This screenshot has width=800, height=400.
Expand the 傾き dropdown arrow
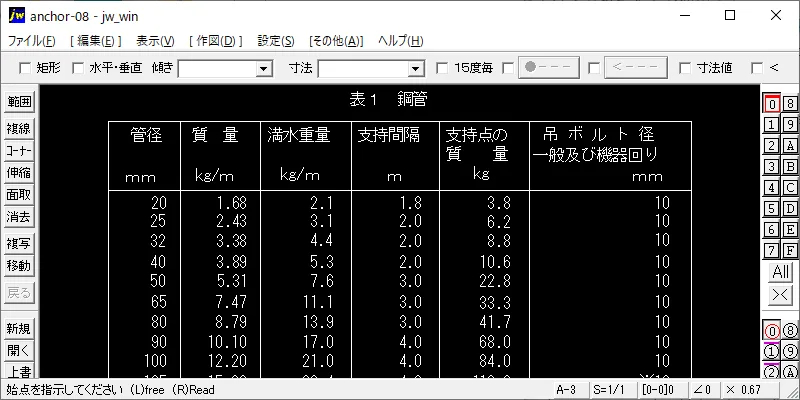264,68
